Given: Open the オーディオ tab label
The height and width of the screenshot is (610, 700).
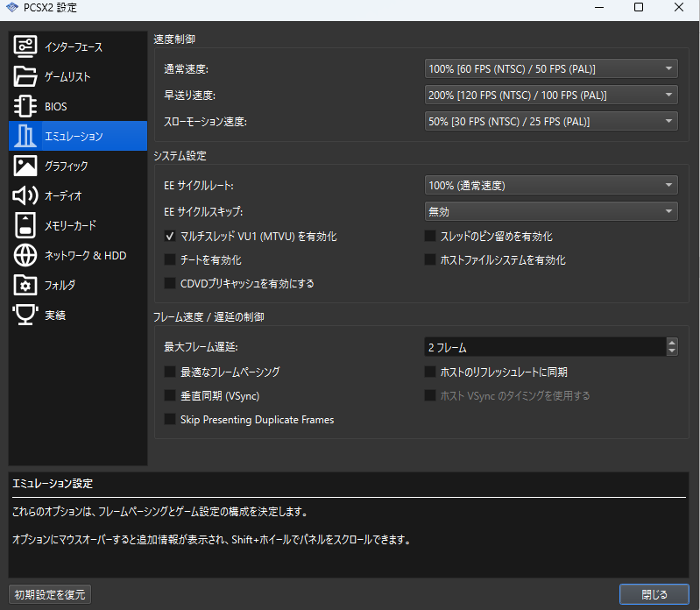Looking at the screenshot, I should tap(63, 195).
